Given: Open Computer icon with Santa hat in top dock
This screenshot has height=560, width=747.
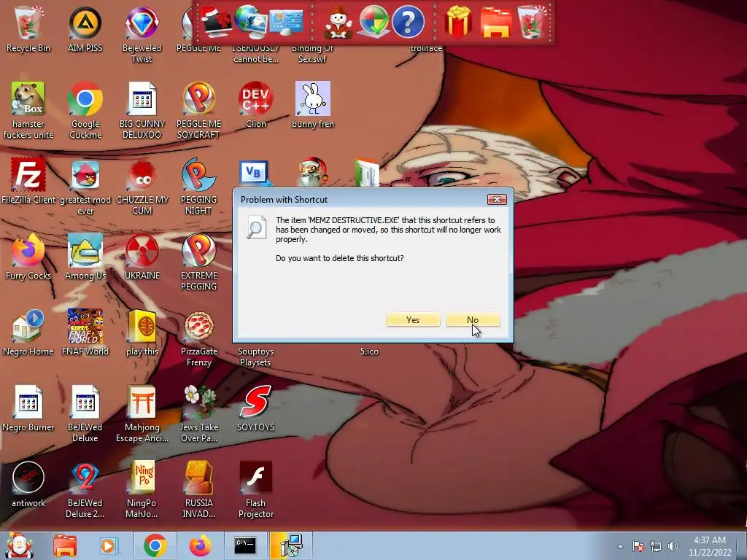Looking at the screenshot, I should [216, 21].
